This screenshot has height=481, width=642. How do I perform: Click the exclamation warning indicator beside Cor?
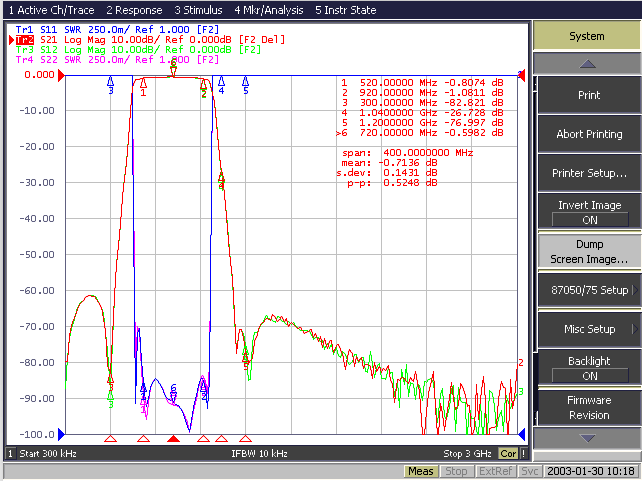(523, 453)
